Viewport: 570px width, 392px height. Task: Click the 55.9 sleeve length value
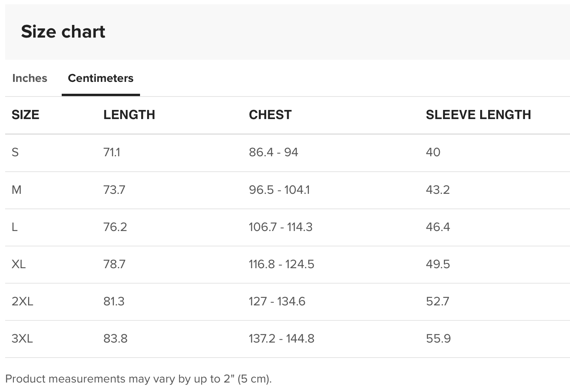pos(438,339)
